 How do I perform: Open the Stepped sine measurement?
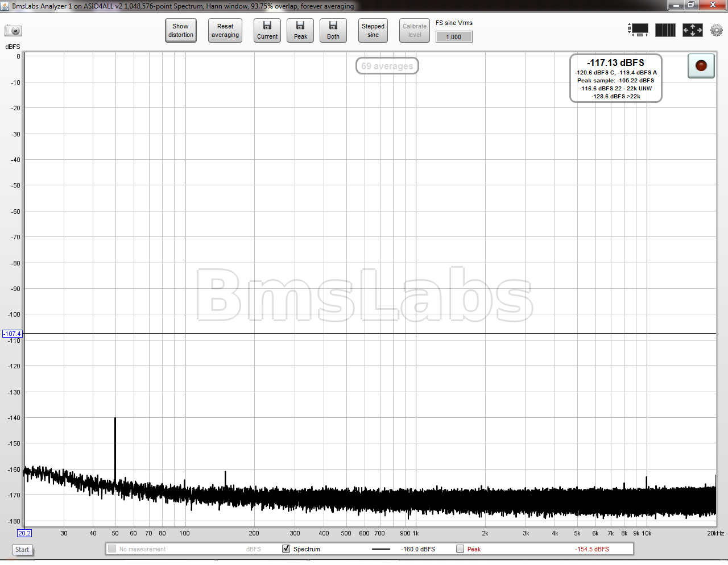373,31
